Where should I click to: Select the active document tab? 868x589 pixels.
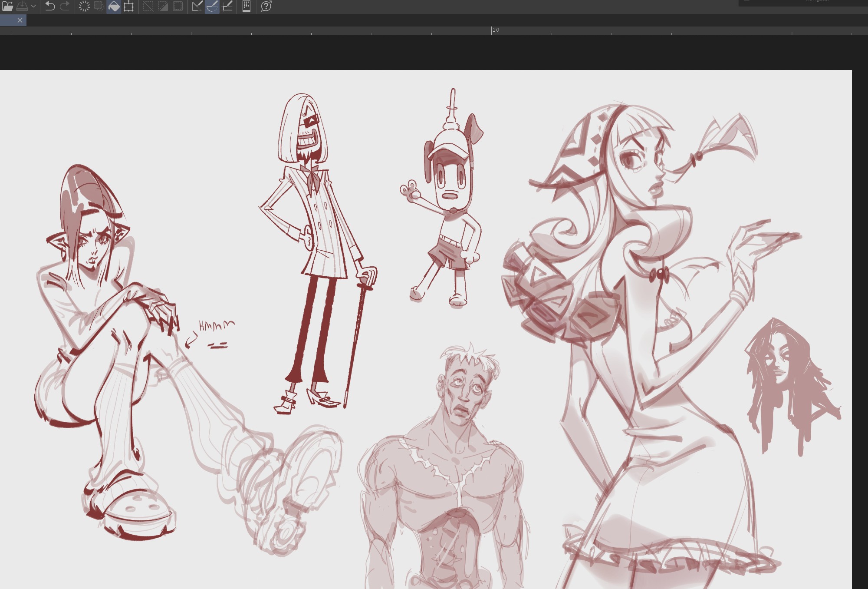click(x=8, y=20)
